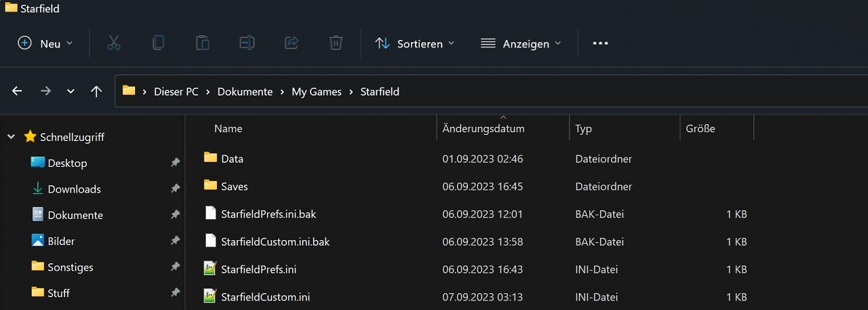
Task: Select the Saves folder name
Action: pos(235,187)
